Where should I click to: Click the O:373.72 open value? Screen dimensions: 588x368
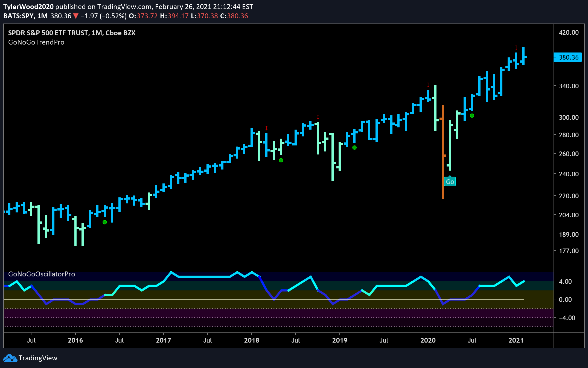pos(143,16)
